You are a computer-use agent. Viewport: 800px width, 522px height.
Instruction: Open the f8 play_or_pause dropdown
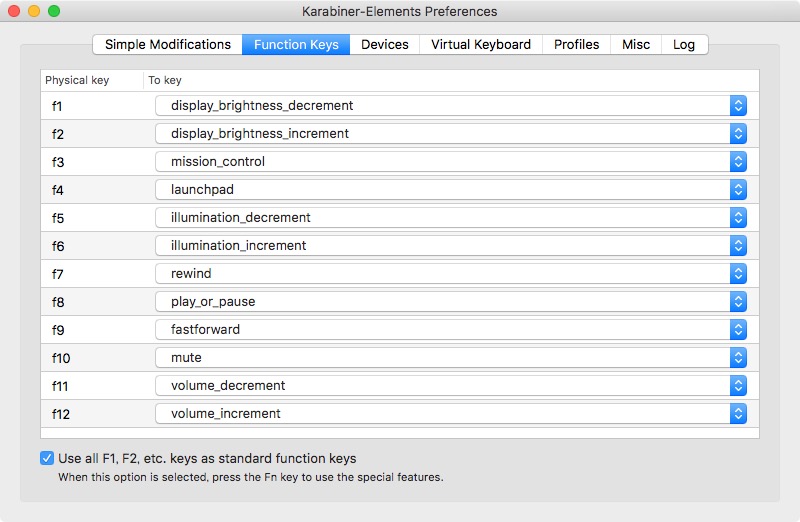point(451,302)
